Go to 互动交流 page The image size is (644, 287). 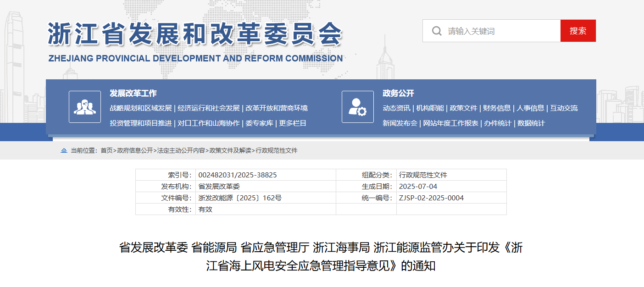coord(564,108)
